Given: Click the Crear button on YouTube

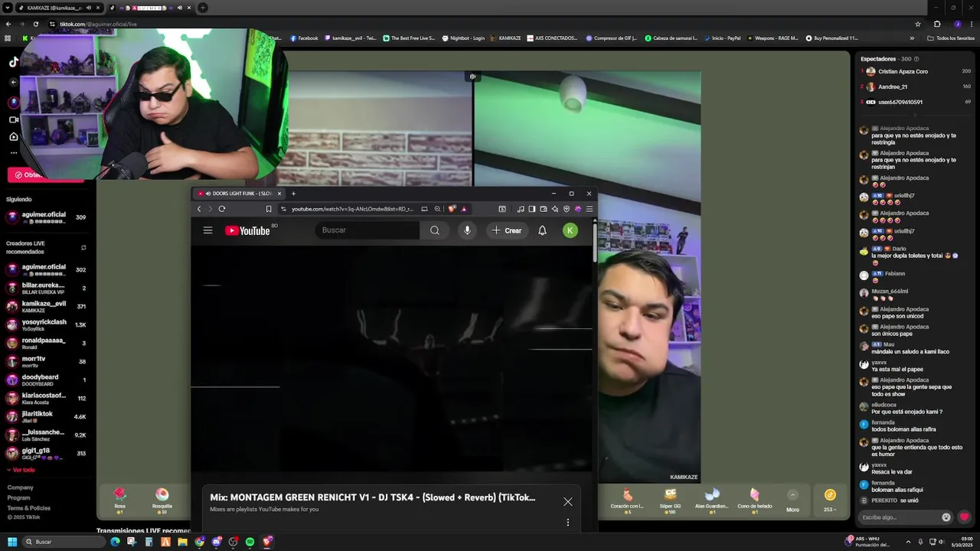Looking at the screenshot, I should point(507,230).
